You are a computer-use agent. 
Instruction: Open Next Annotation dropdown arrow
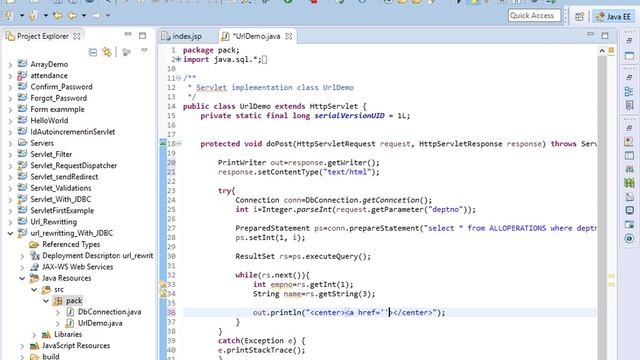click(x=22, y=16)
